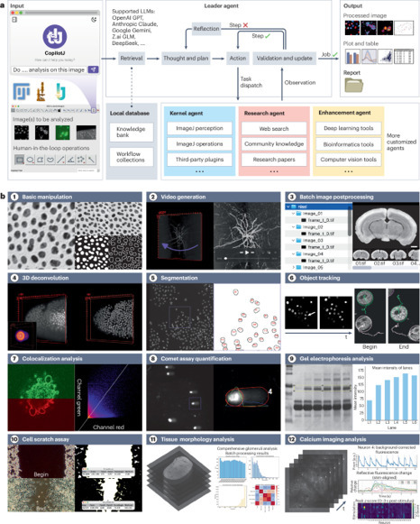The image size is (420, 524).
Task: Click the Community knowledge box
Action: [274, 144]
